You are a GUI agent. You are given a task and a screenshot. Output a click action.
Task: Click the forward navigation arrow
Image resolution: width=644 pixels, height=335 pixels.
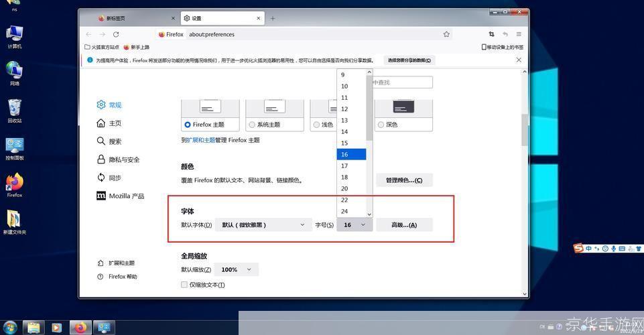(103, 34)
